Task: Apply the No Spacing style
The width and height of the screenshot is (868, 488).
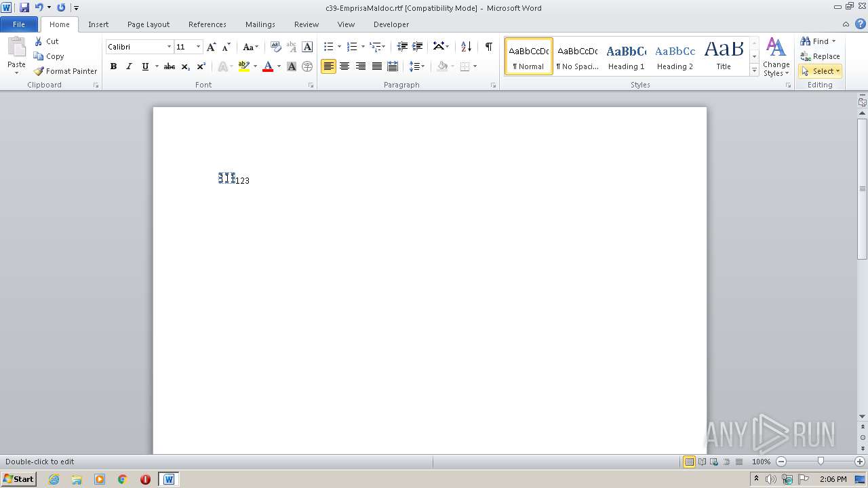Action: pyautogui.click(x=578, y=56)
